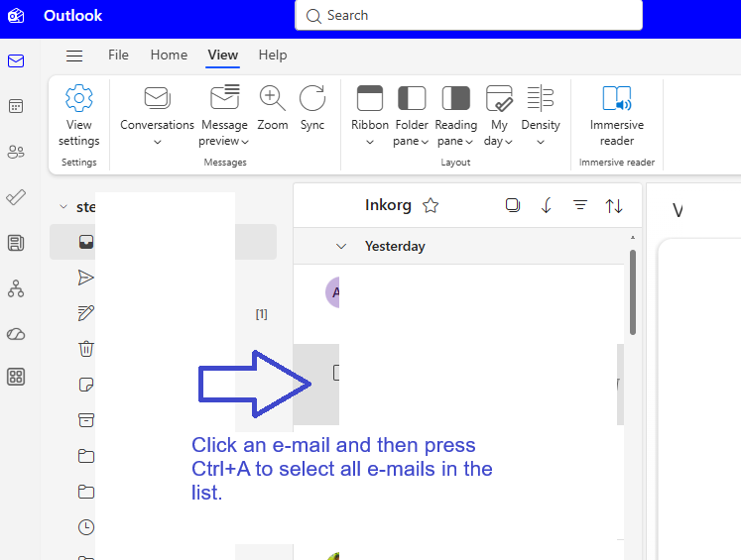Open the Notes folder
The image size is (741, 560).
tap(86, 385)
